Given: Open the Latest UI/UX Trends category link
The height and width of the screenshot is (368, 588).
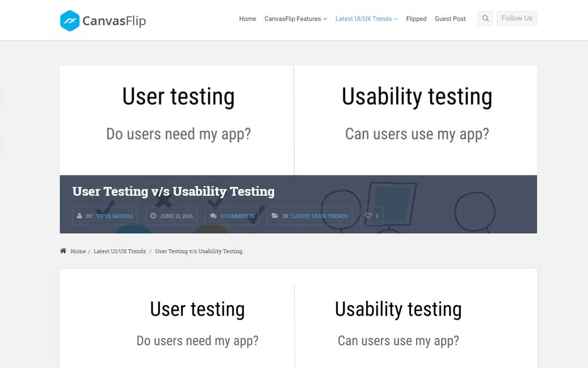Looking at the screenshot, I should (319, 216).
